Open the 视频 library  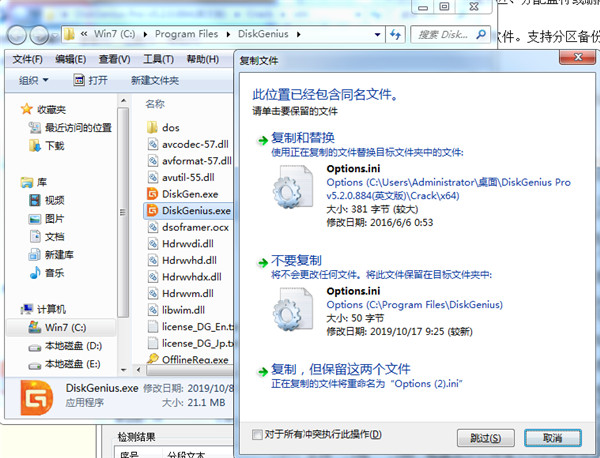click(x=47, y=200)
